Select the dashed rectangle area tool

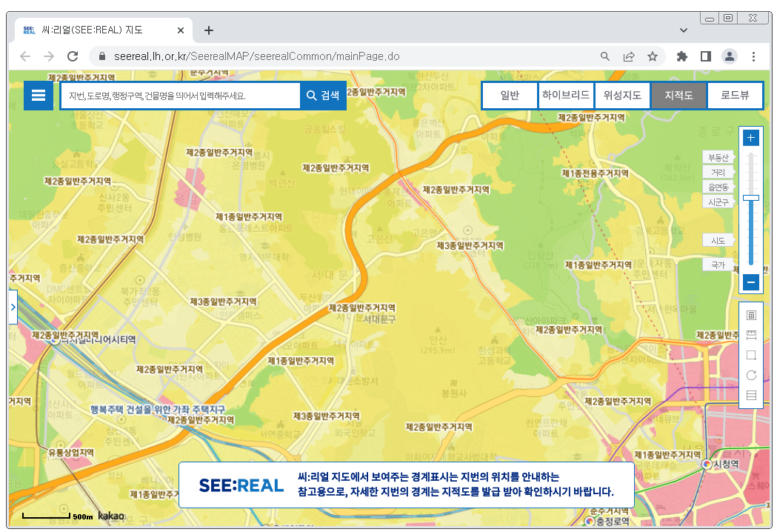pyautogui.click(x=751, y=355)
